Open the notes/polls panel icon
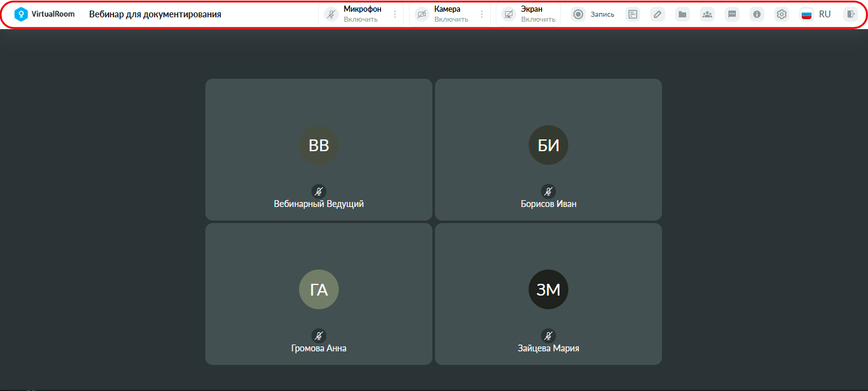This screenshot has width=868, height=391. 633,14
